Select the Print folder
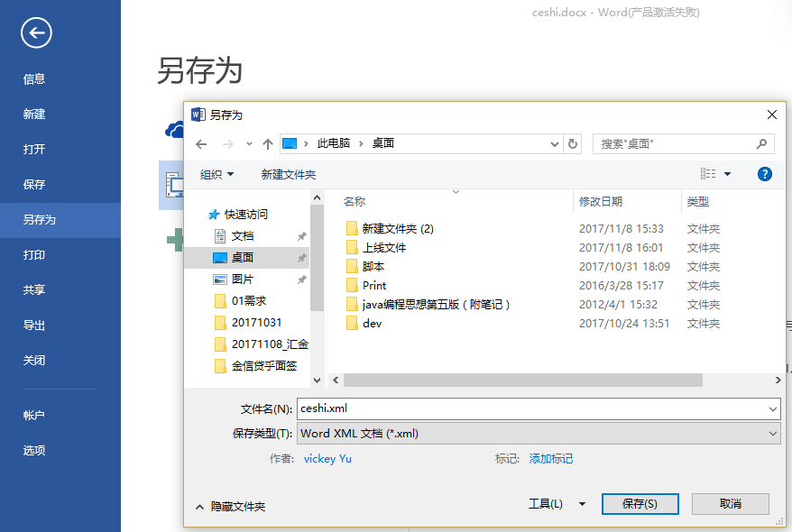The width and height of the screenshot is (792, 532). pos(366,286)
